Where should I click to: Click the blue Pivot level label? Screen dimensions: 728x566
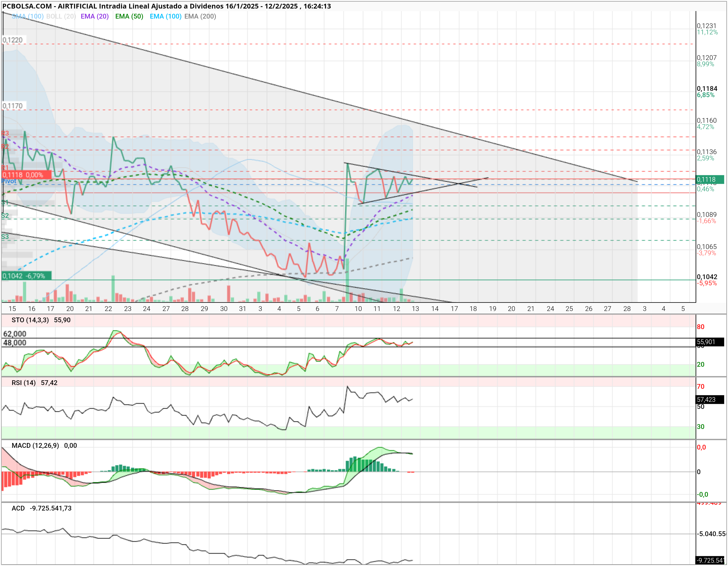pyautogui.click(x=9, y=181)
